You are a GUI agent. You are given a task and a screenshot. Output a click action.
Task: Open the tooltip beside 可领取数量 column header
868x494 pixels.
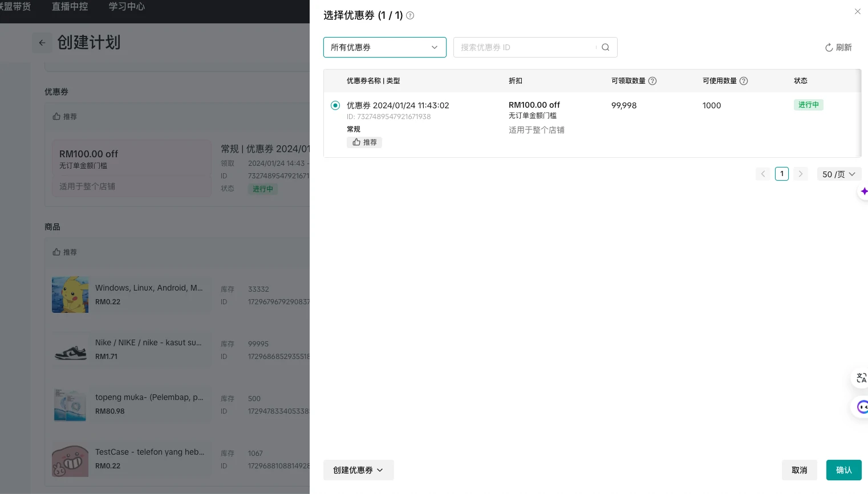coord(652,81)
